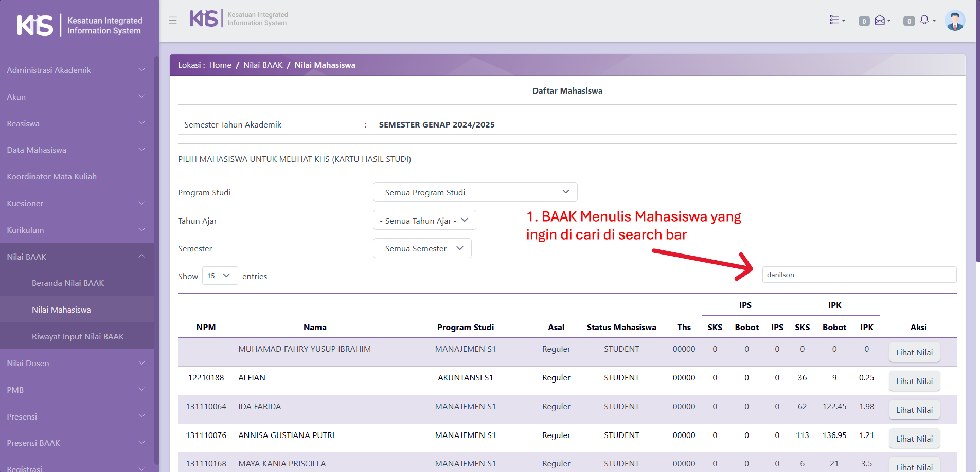Click Lihat Nilai for IDA FARIDA
The width and height of the screenshot is (980, 472).
914,410
